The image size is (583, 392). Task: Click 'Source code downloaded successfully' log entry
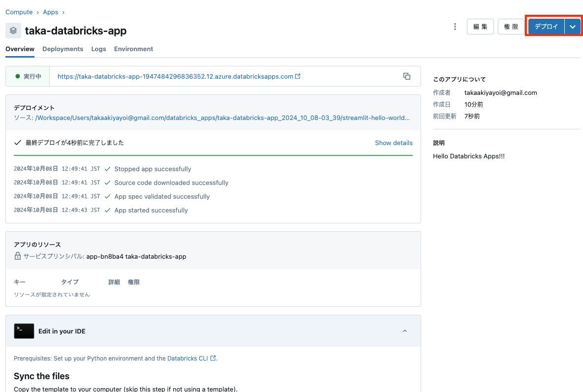tap(171, 182)
